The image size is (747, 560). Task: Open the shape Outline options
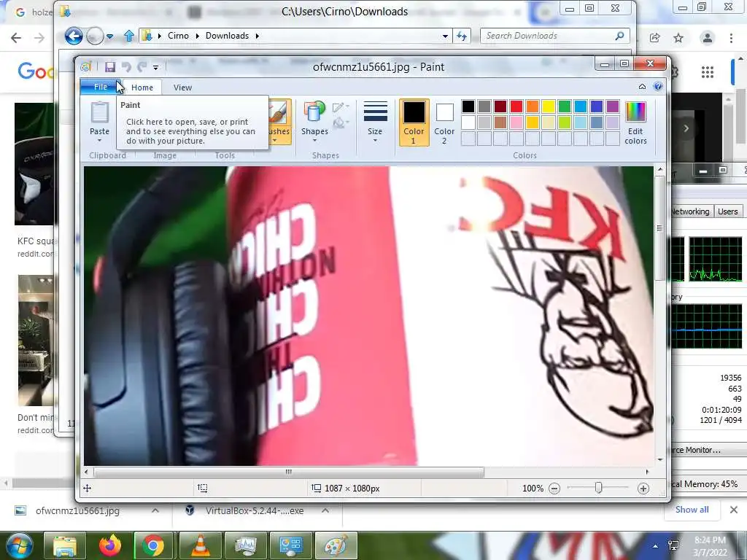[x=341, y=107]
